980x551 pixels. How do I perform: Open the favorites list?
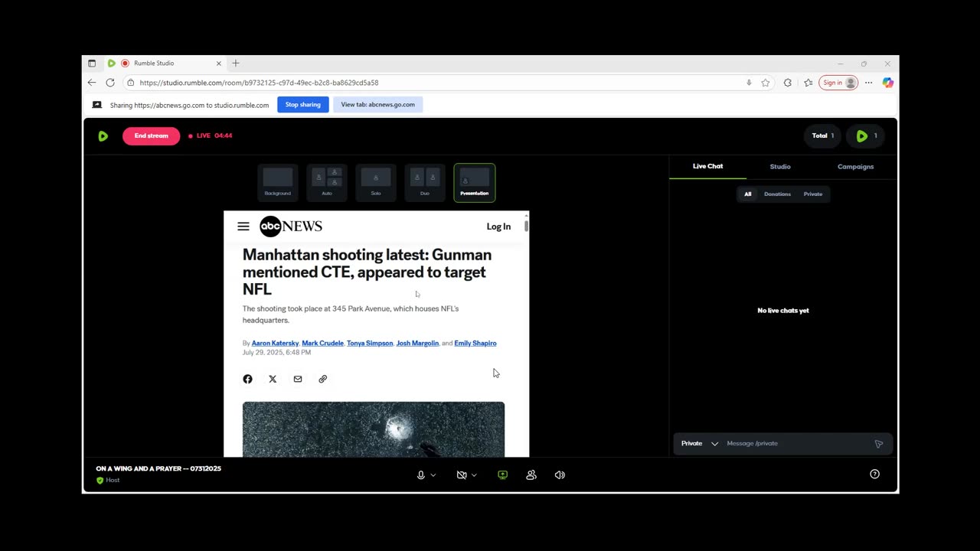[x=808, y=83]
